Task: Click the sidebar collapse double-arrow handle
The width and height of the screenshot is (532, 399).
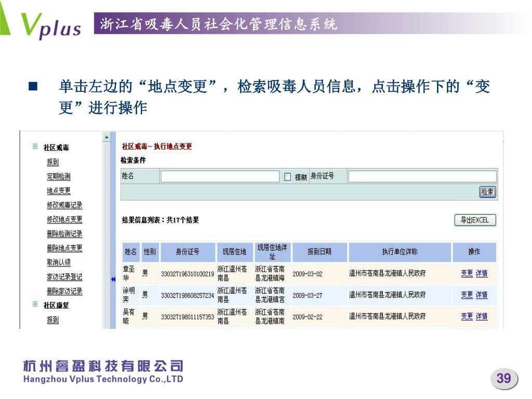Action: (113, 279)
